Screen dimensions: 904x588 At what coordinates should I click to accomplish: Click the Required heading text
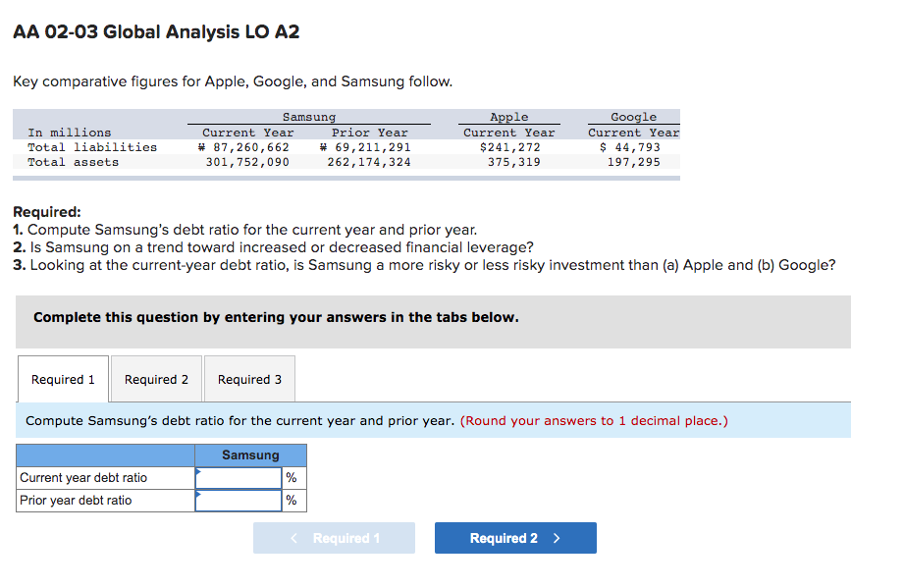(x=41, y=211)
